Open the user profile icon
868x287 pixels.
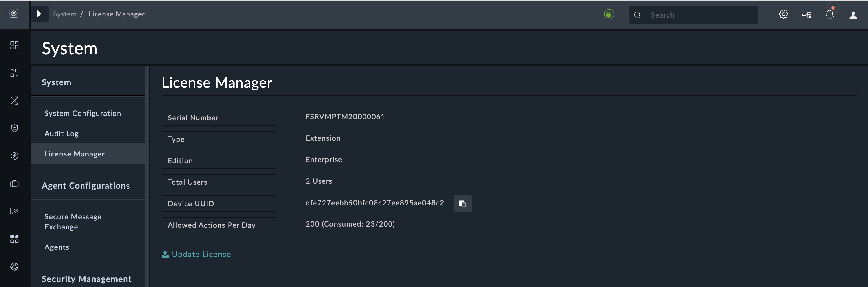tap(853, 14)
